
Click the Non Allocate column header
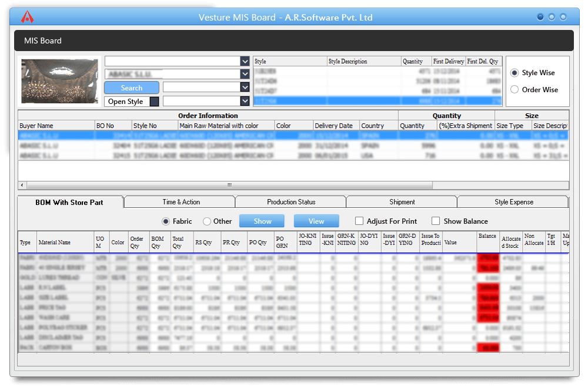pos(534,243)
